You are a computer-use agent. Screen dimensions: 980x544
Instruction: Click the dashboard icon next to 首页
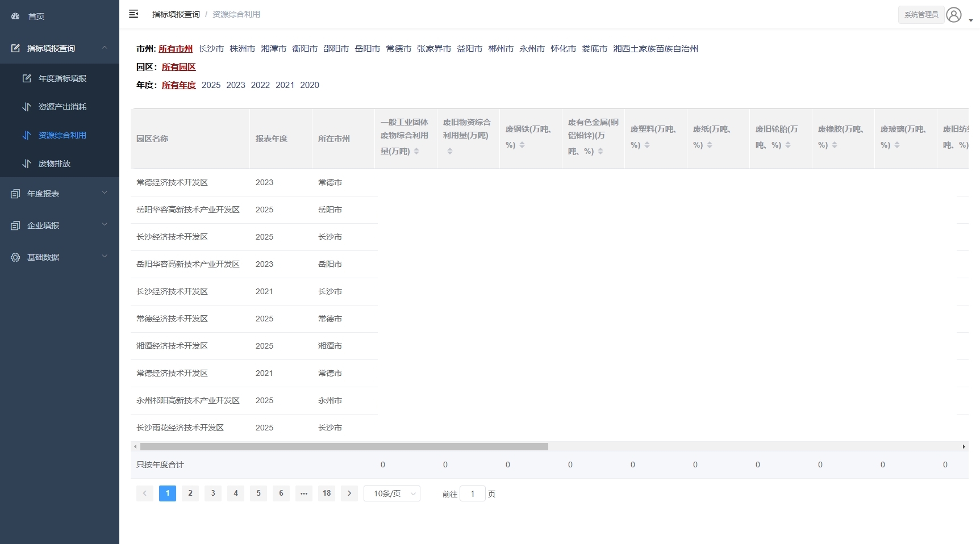(15, 16)
